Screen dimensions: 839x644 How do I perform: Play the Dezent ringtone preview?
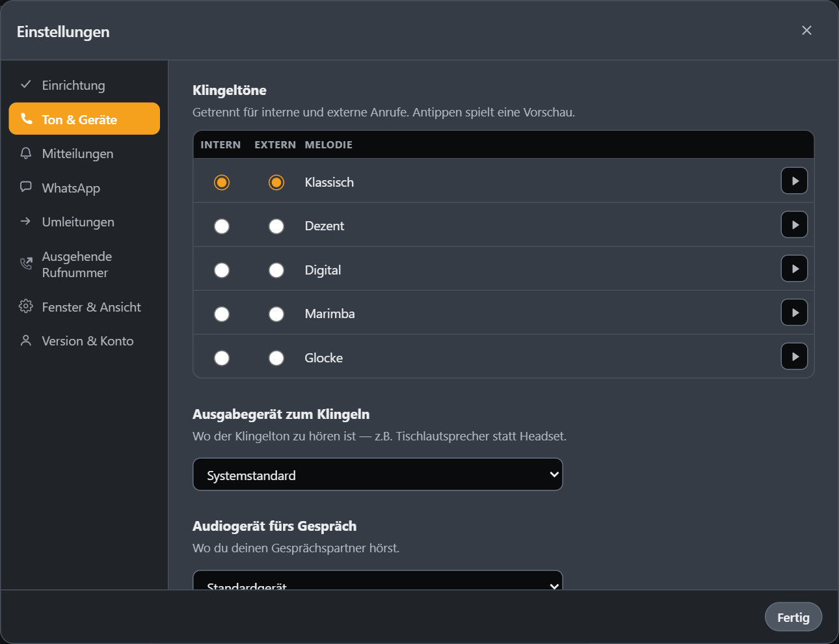[794, 225]
